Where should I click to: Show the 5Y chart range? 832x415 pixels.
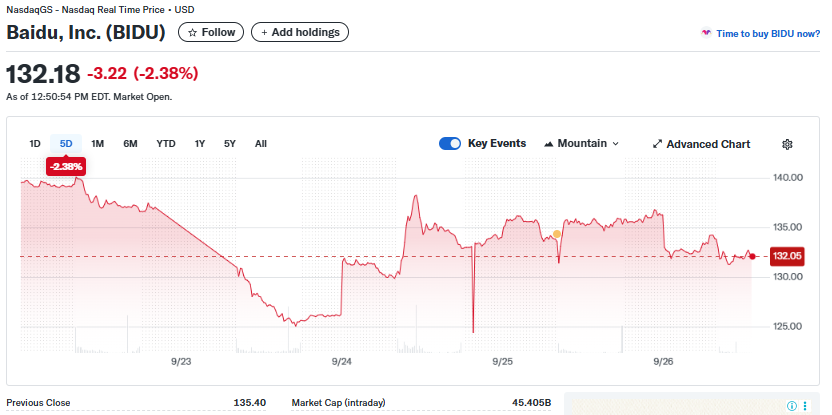click(229, 144)
